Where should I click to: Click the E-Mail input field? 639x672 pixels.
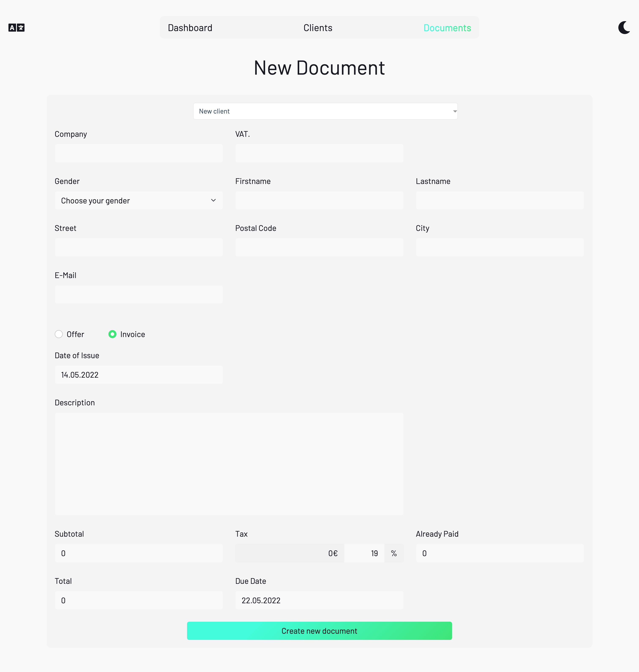point(139,294)
